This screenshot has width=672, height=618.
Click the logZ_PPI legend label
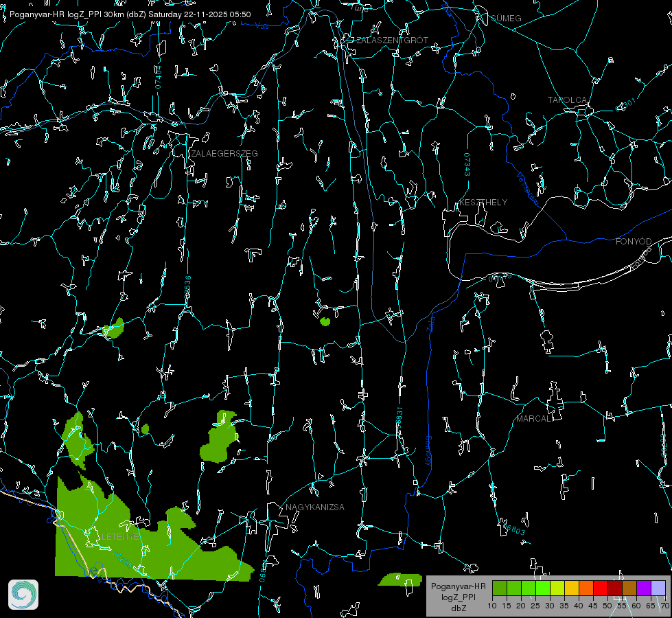click(458, 597)
